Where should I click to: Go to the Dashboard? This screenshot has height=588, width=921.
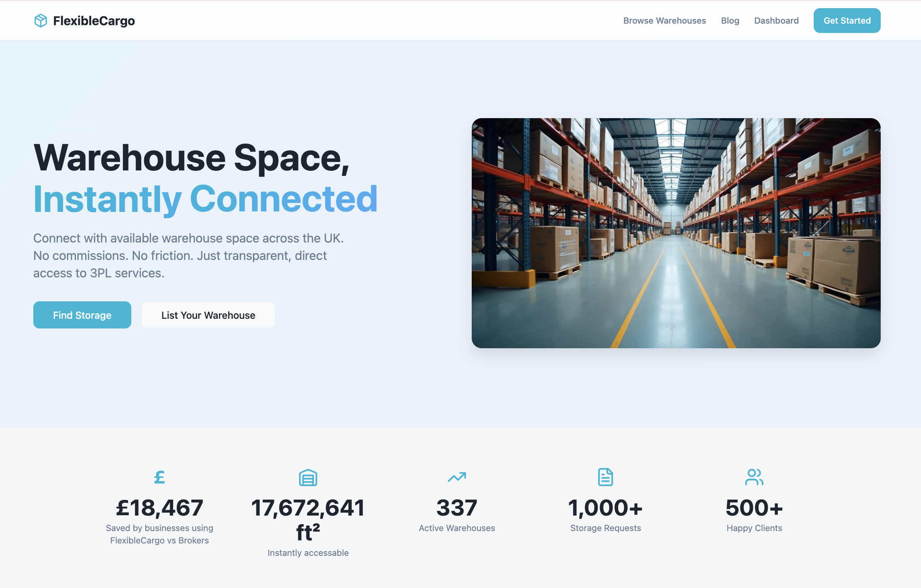point(776,21)
